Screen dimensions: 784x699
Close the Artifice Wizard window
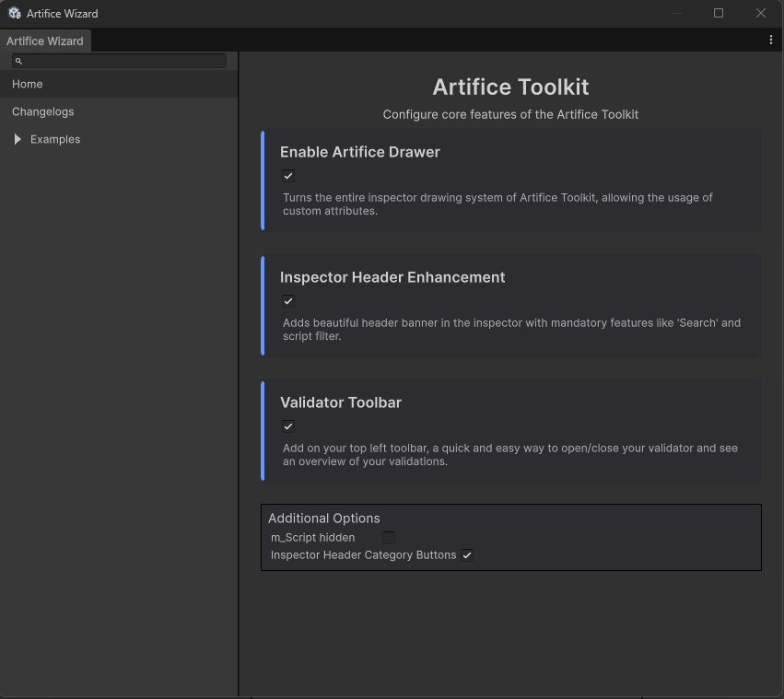[x=760, y=13]
